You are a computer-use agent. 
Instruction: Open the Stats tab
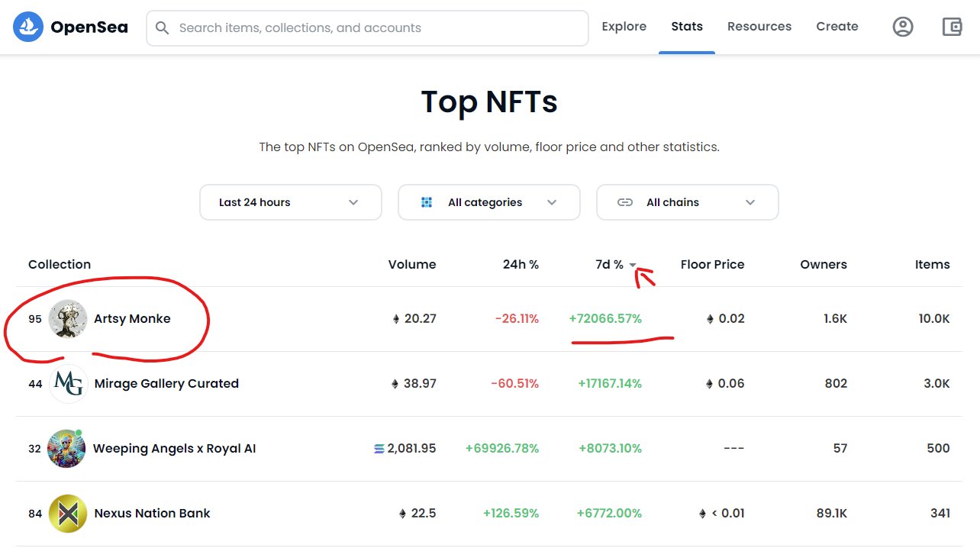pos(687,27)
